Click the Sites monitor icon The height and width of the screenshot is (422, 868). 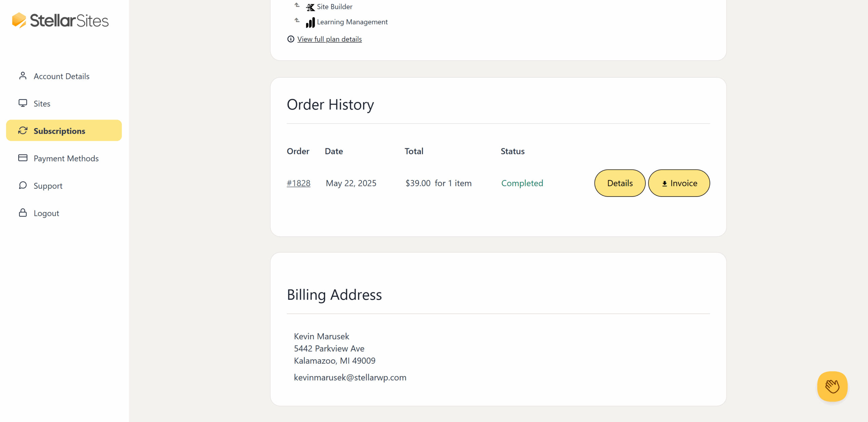point(23,103)
